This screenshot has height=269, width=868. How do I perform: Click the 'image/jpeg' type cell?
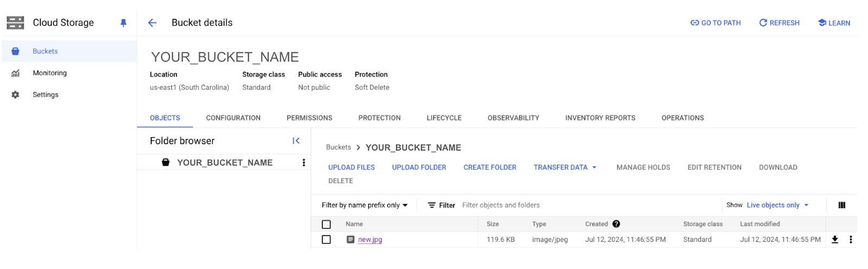click(550, 240)
